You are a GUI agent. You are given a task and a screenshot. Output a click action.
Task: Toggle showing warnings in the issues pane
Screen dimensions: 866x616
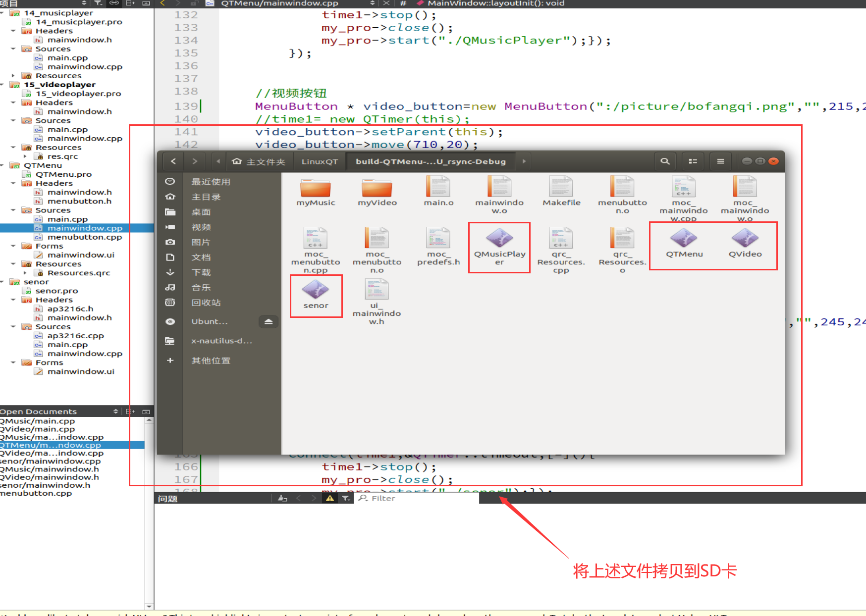(330, 498)
